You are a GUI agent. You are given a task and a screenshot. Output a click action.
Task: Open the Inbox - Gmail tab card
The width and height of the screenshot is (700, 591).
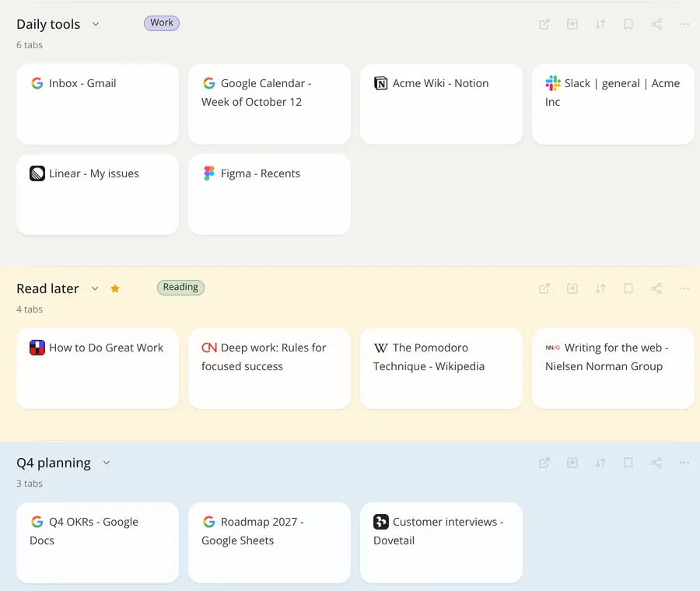(98, 104)
